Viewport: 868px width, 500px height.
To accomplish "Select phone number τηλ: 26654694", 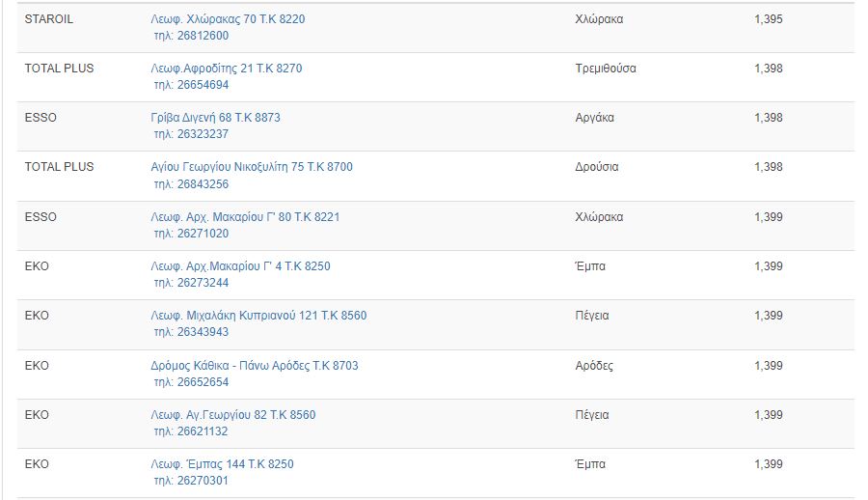I will pos(191,85).
